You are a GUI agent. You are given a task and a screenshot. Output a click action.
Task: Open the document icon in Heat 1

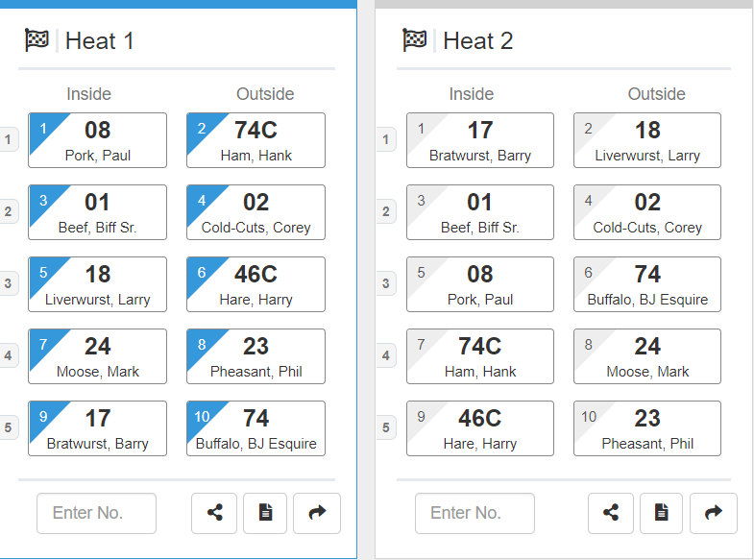tap(265, 513)
